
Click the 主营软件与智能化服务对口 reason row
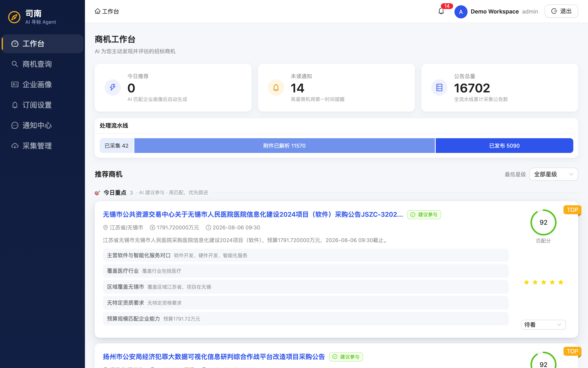306,255
